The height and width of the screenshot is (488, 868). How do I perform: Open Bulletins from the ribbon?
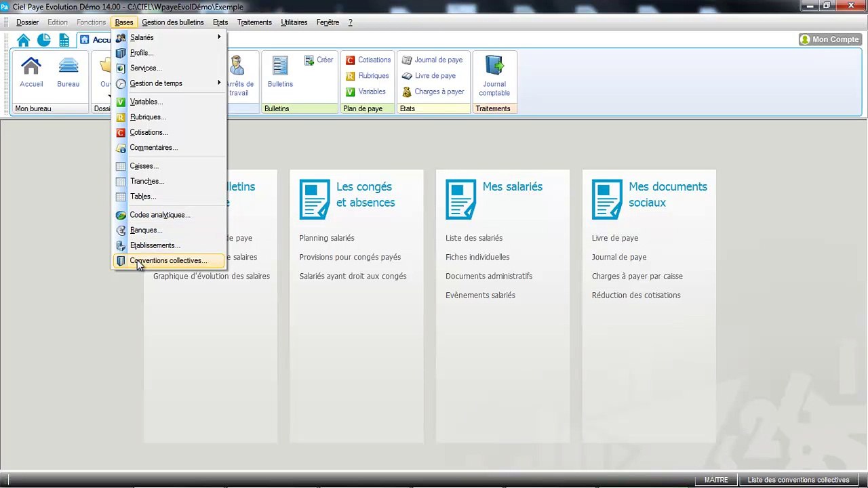(x=280, y=73)
